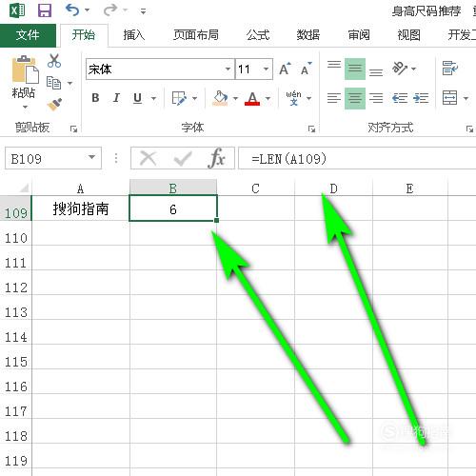
Task: Expand the font color dropdown arrow
Action: pyautogui.click(x=268, y=98)
